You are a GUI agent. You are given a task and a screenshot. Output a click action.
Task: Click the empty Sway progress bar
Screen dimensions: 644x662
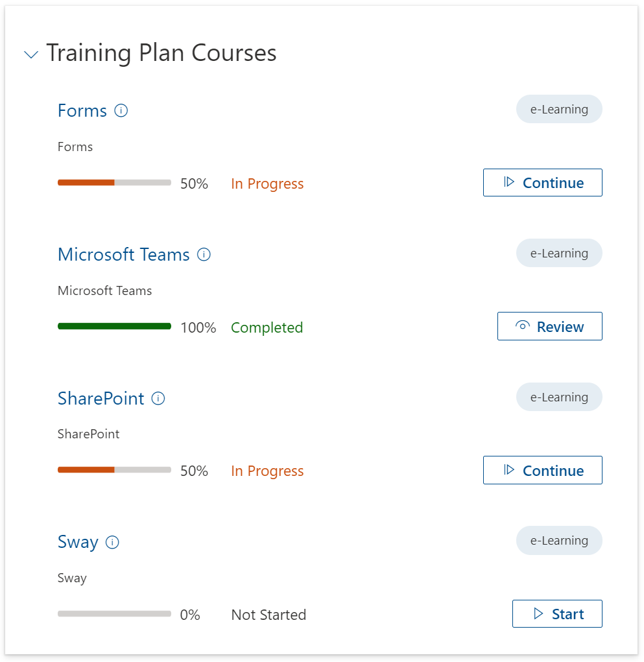tap(114, 614)
